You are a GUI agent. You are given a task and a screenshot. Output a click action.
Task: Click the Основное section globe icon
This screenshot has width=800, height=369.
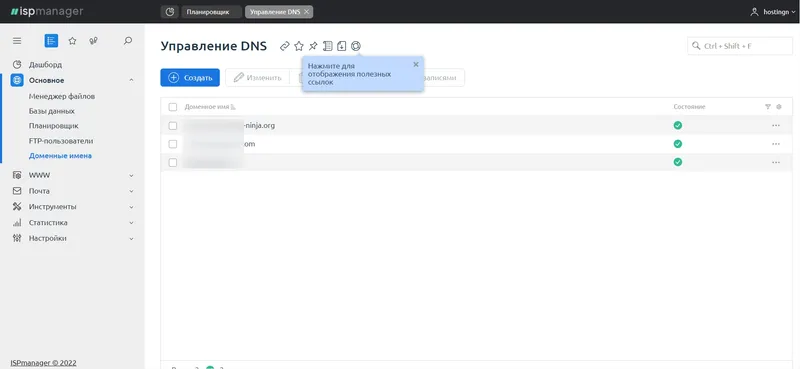(x=17, y=80)
